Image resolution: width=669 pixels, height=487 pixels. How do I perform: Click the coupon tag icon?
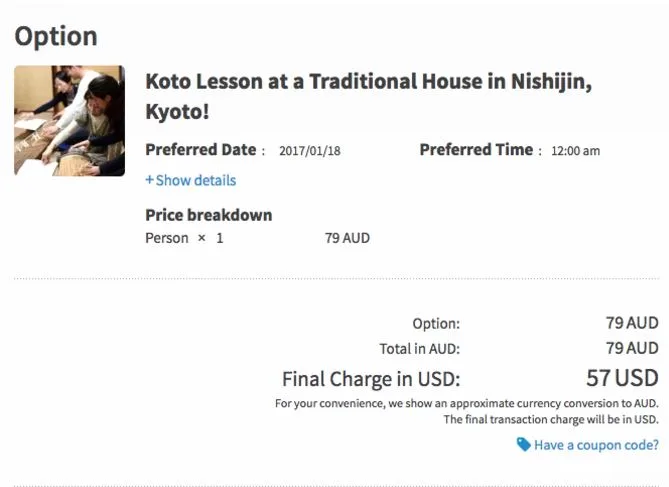(523, 445)
